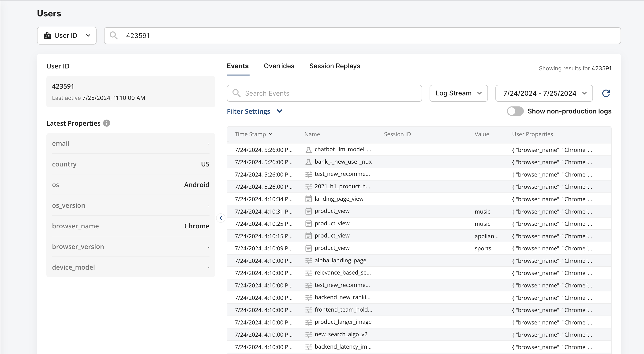Click the Latest Properties info icon

(106, 123)
